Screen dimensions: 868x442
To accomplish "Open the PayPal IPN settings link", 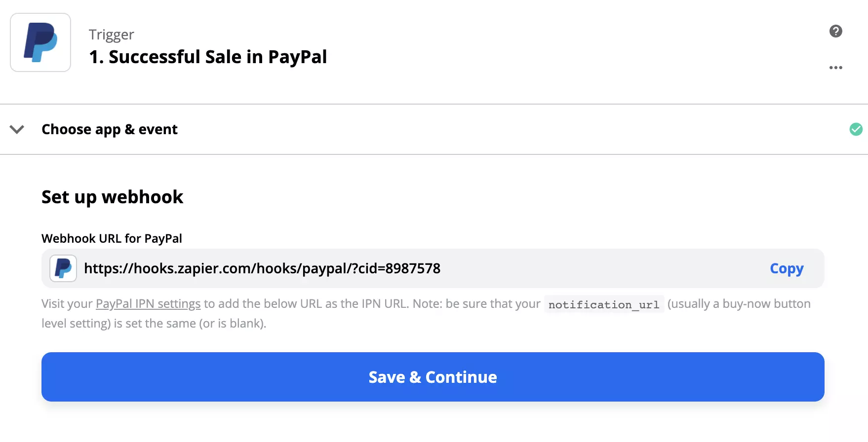I will tap(148, 303).
